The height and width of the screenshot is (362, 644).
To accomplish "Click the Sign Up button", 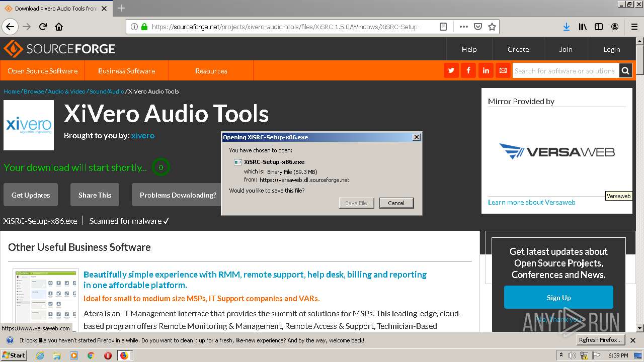I will pyautogui.click(x=558, y=297).
